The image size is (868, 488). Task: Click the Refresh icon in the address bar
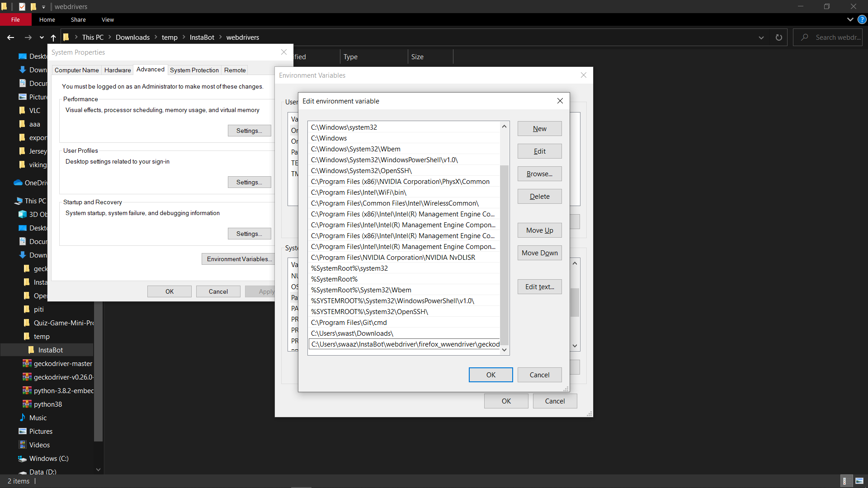pos(778,38)
